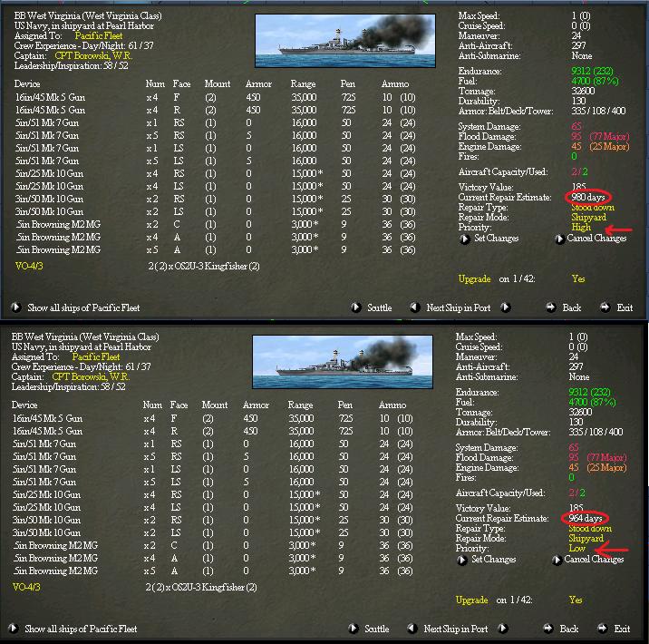Click Show all ships icon in upper panel
Screen dimensions: 649x644
point(15,307)
